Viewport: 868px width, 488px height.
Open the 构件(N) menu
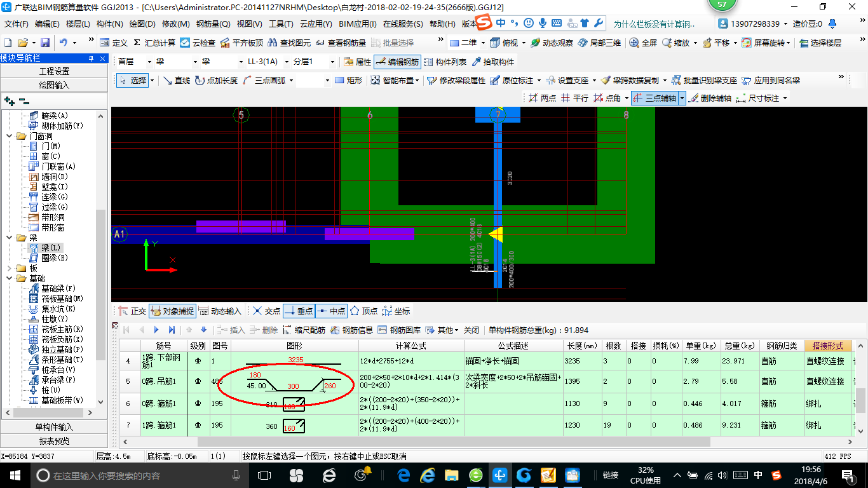[x=109, y=24]
